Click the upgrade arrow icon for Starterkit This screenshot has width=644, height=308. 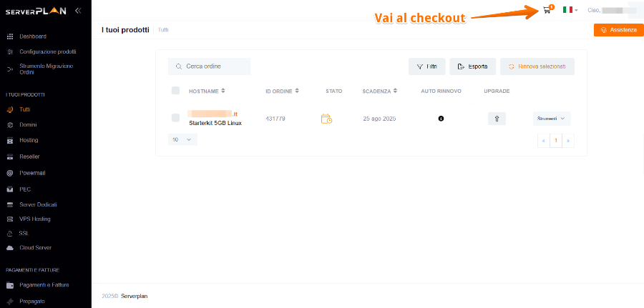coord(497,119)
